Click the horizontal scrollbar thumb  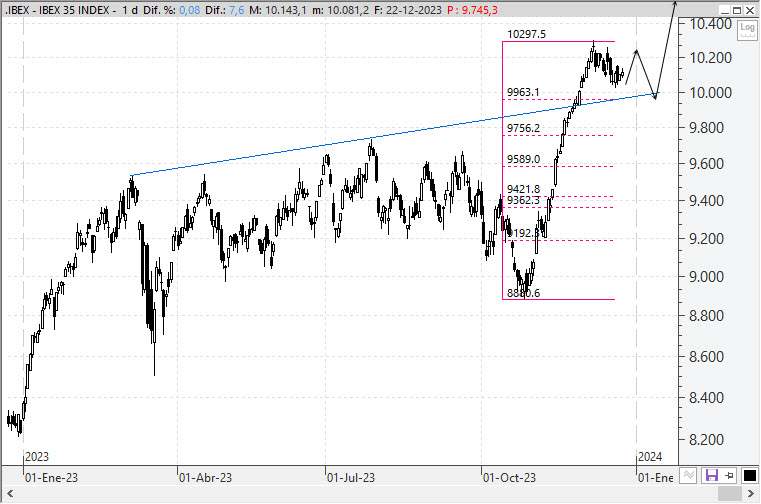tap(729, 494)
